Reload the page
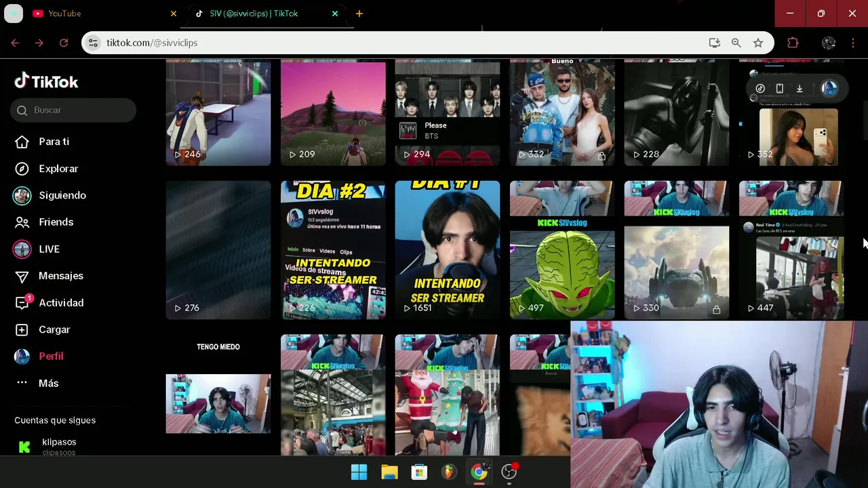The width and height of the screenshot is (868, 488). click(x=64, y=43)
